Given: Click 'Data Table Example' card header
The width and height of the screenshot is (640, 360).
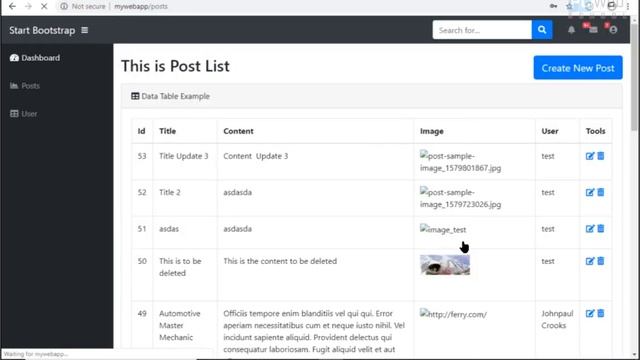Looking at the screenshot, I should click(371, 96).
